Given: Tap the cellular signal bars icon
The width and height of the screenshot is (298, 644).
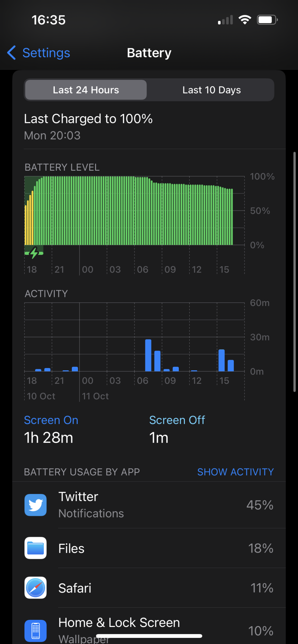Looking at the screenshot, I should [x=226, y=20].
